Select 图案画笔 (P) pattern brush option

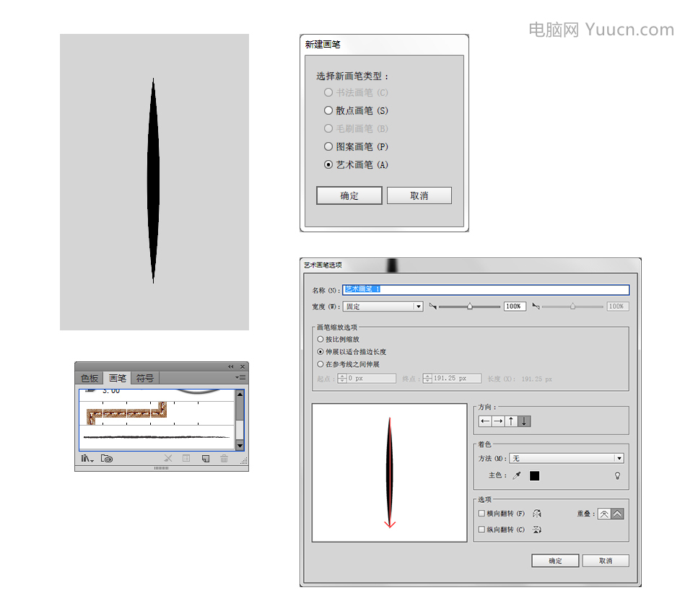coord(356,146)
